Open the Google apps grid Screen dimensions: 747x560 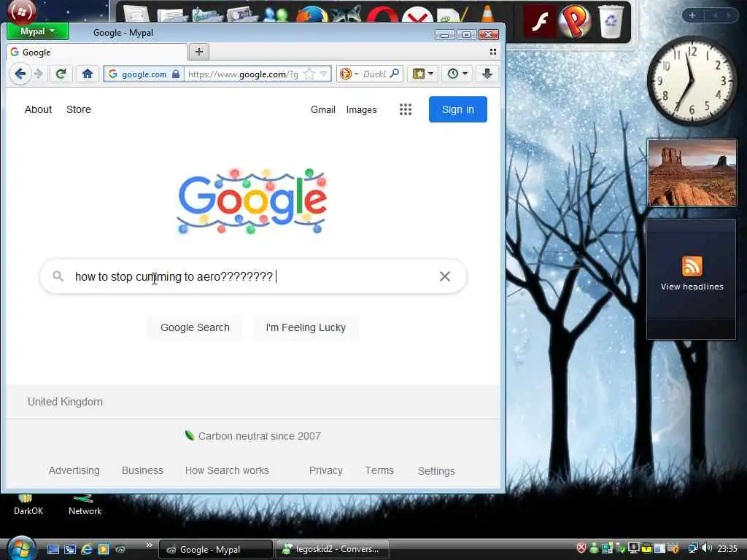pyautogui.click(x=406, y=109)
